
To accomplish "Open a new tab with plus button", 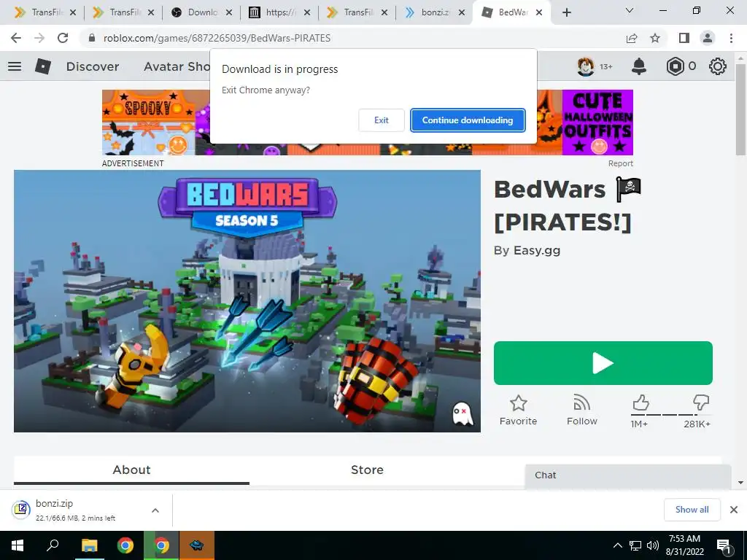I will [566, 12].
